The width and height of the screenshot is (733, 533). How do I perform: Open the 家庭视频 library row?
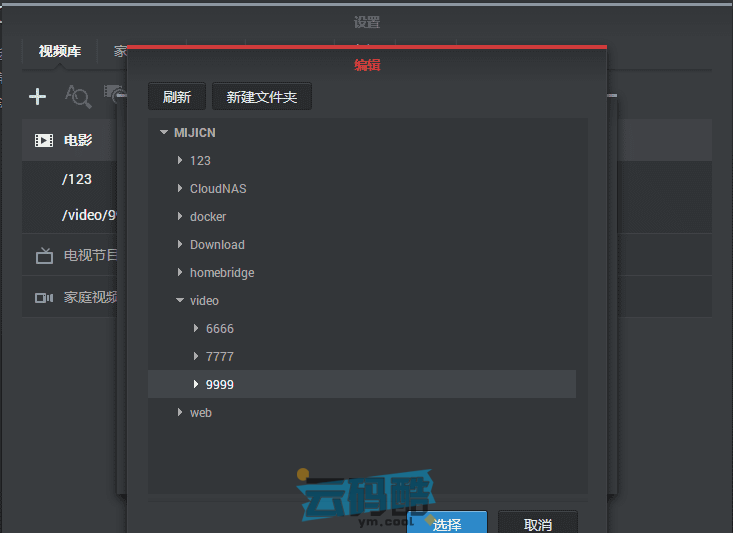coord(70,297)
